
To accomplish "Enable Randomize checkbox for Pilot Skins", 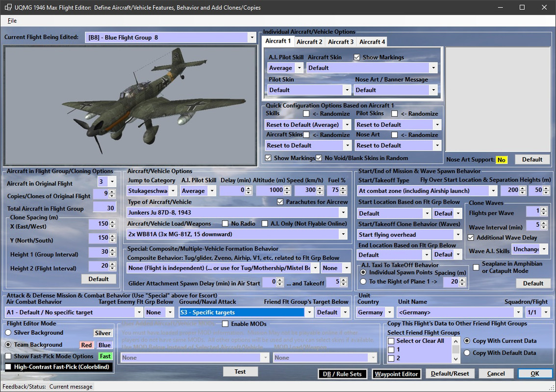I will point(394,114).
